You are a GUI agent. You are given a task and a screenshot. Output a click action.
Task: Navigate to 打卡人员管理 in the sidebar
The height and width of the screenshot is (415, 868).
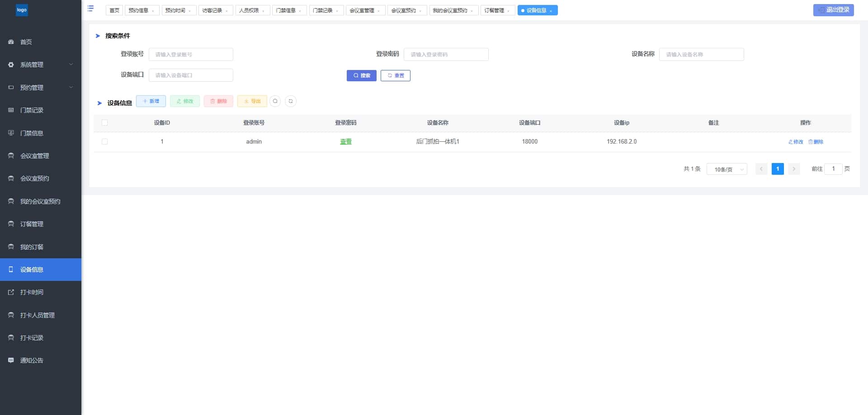41,315
